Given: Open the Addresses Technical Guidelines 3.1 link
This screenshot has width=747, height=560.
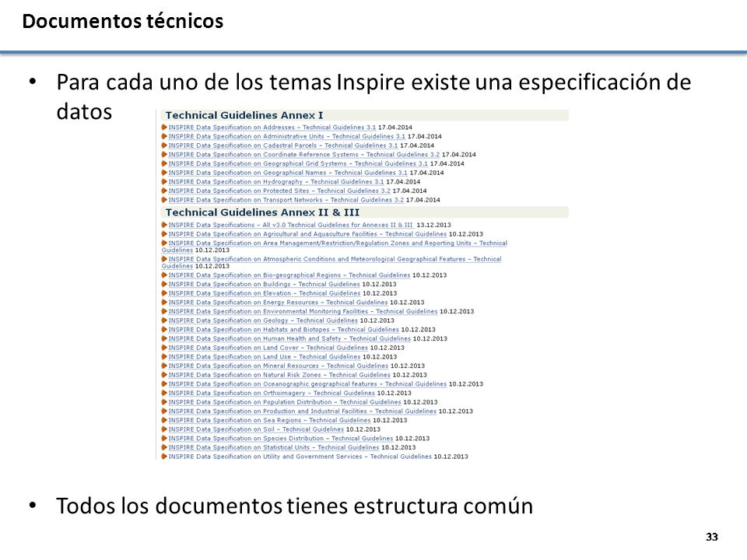Looking at the screenshot, I should point(272,127).
